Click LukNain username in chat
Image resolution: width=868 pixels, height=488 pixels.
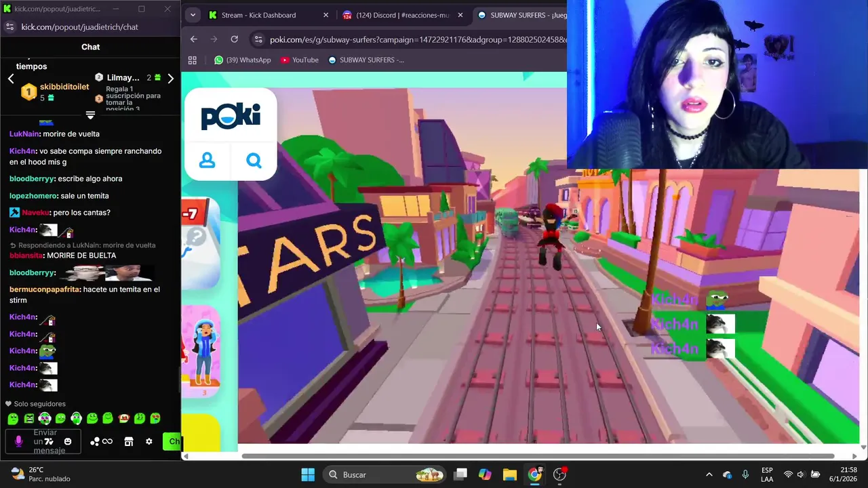pyautogui.click(x=24, y=134)
